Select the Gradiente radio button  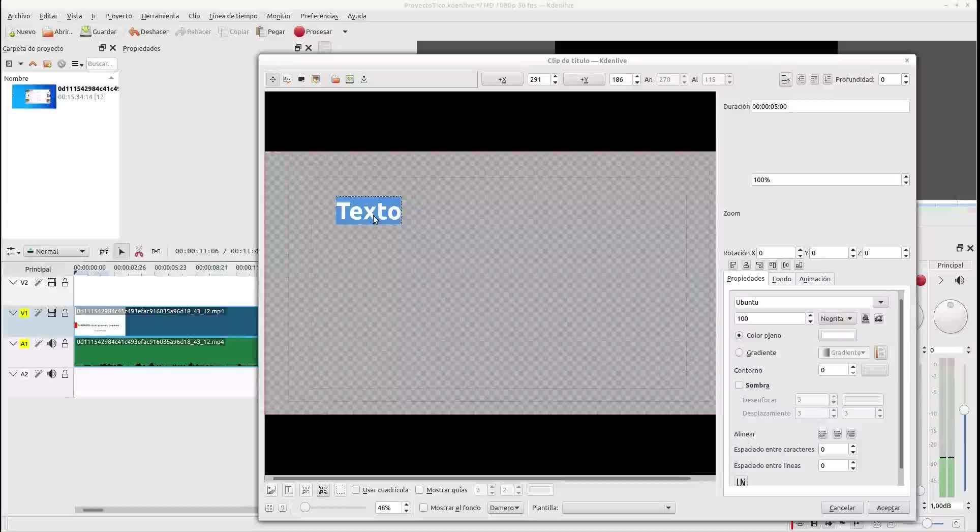coord(739,353)
